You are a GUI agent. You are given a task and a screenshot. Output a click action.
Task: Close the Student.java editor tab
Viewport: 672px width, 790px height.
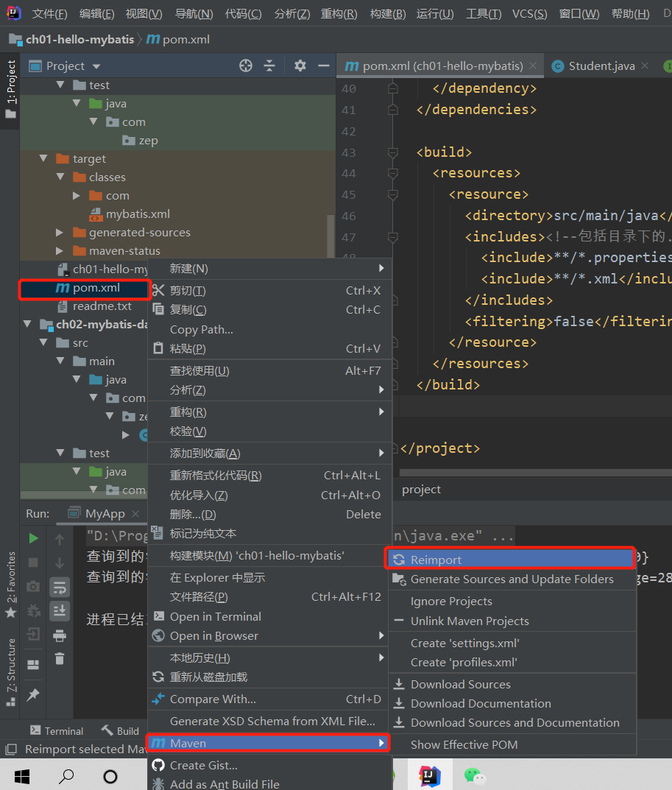pos(645,66)
